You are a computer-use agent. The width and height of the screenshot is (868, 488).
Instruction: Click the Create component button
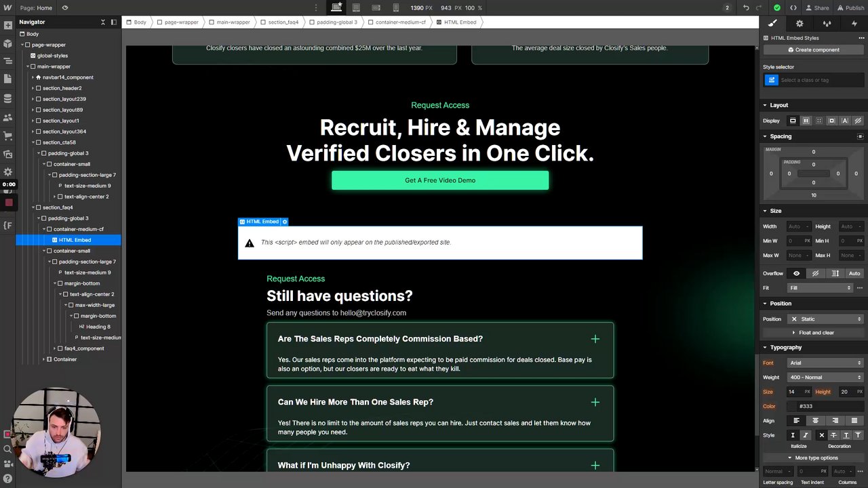[813, 49]
